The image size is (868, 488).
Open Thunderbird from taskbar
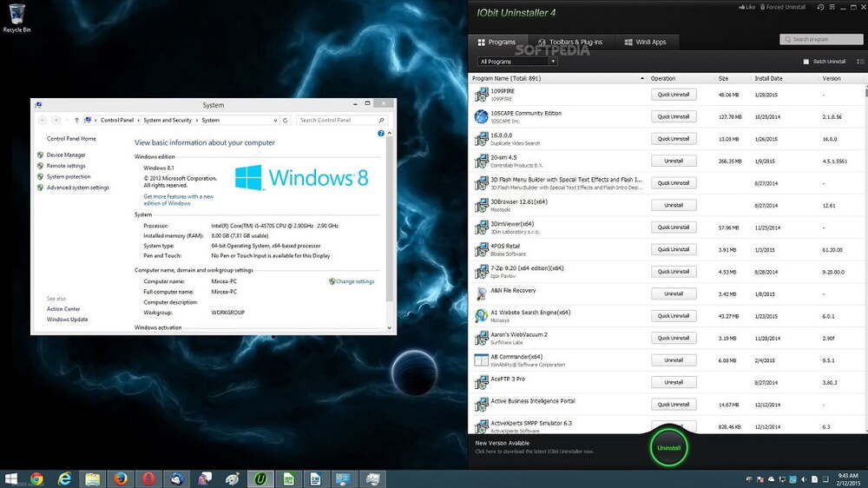[176, 479]
